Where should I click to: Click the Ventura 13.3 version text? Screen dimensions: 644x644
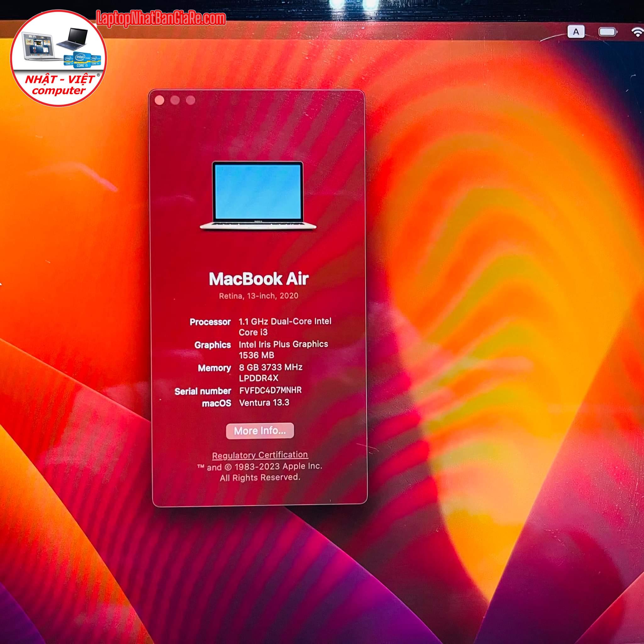tap(264, 403)
